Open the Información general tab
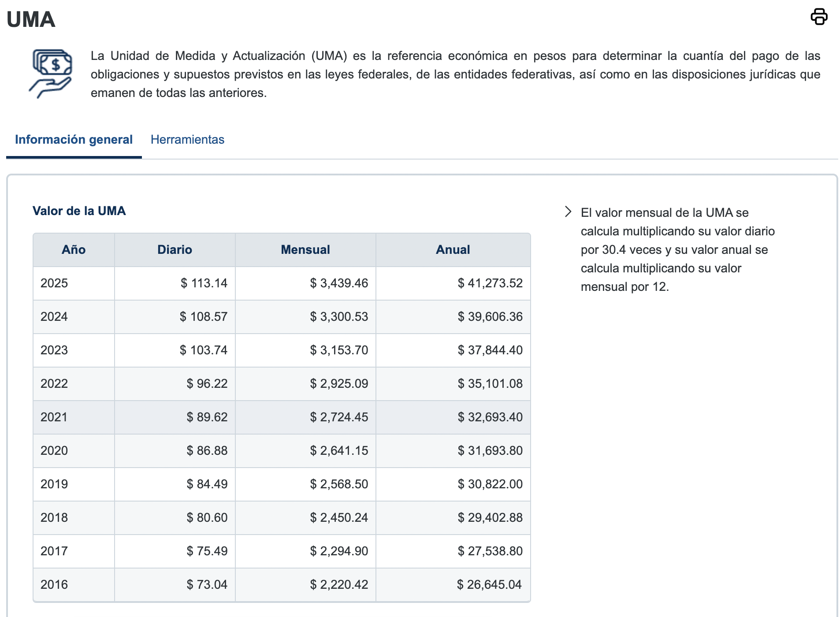Screen dimensions: 840x617 (74, 140)
